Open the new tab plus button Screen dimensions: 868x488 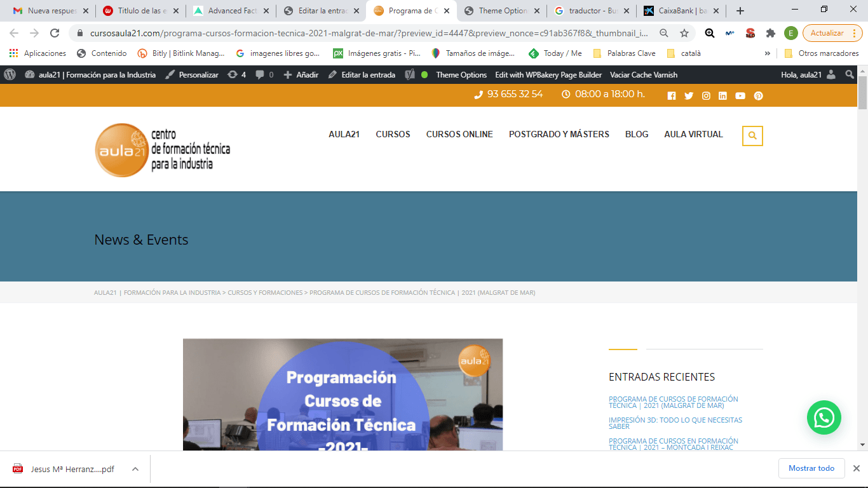click(740, 11)
